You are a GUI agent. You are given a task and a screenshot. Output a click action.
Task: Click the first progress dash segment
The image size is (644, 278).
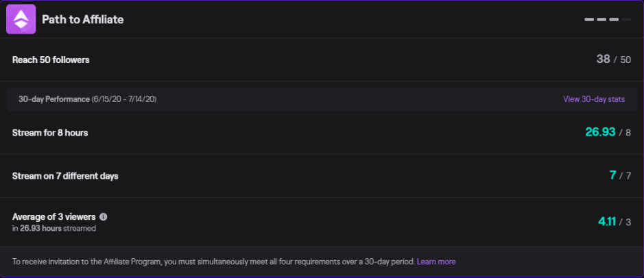click(589, 19)
